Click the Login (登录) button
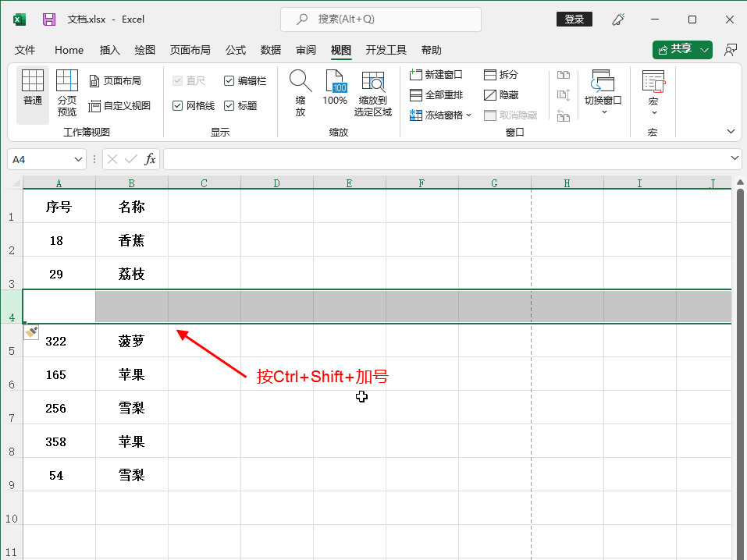 [574, 19]
